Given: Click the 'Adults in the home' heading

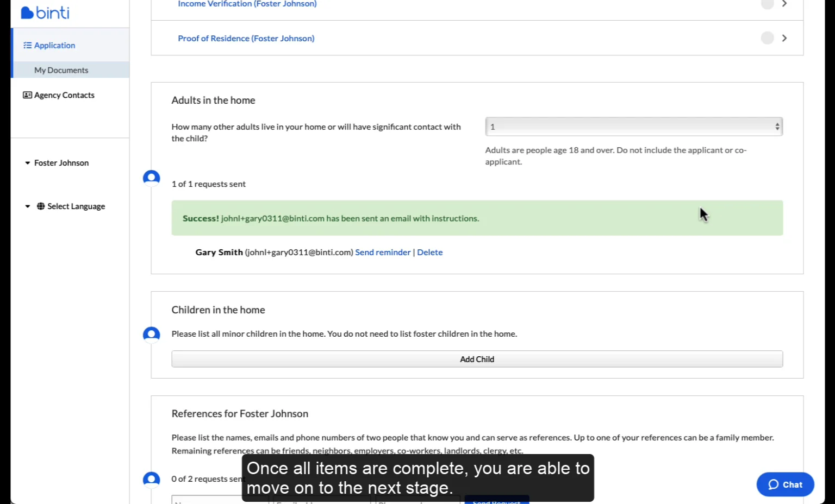Looking at the screenshot, I should (x=213, y=100).
